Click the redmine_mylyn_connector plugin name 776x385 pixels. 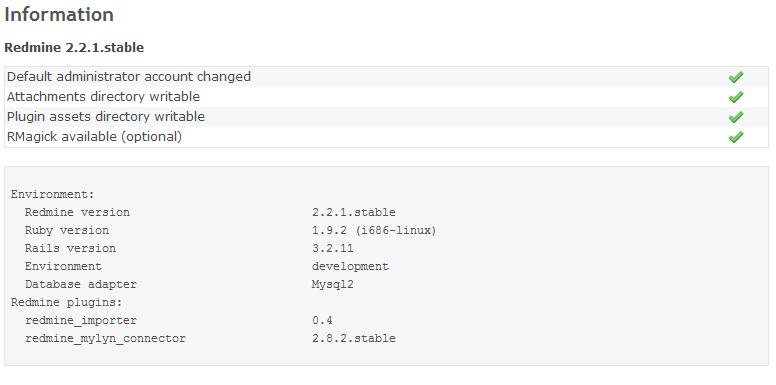click(105, 339)
